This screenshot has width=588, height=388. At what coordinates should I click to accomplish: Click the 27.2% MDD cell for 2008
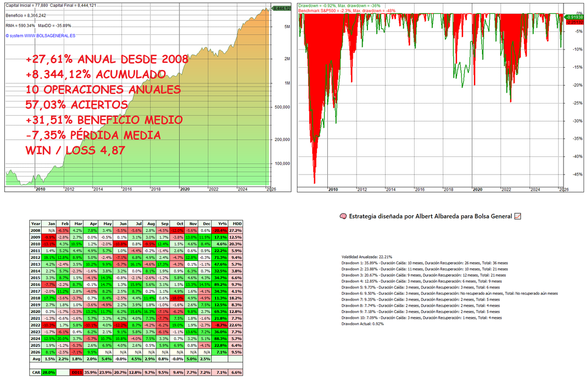tap(235, 231)
